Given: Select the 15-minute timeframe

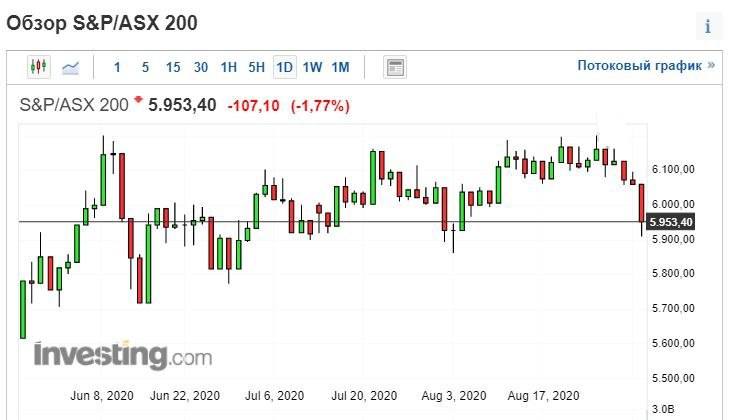Looking at the screenshot, I should pos(173,67).
